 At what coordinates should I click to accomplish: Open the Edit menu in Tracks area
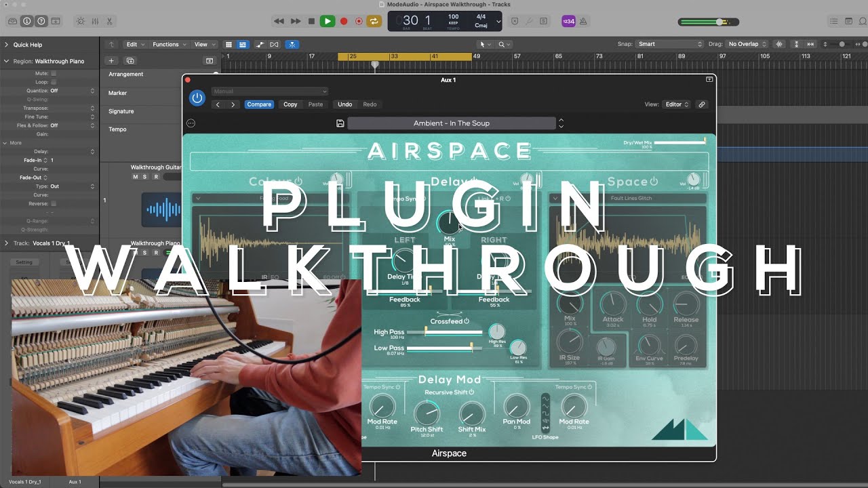pyautogui.click(x=134, y=44)
